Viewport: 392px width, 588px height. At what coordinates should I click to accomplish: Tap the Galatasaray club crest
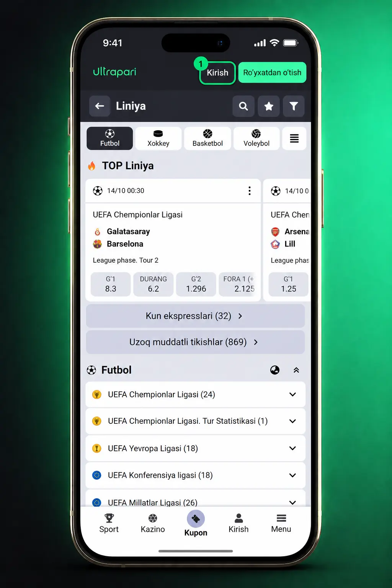(x=98, y=232)
